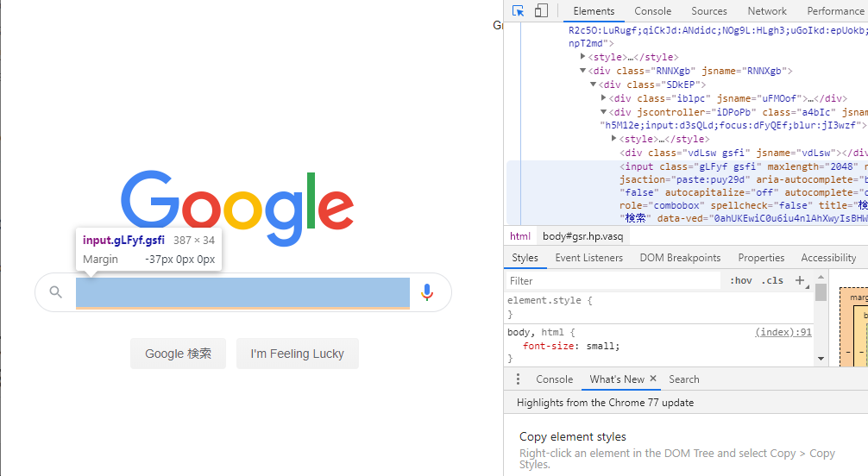Collapse the div class SDkEP node
The height and width of the screenshot is (476, 868).
click(x=593, y=85)
